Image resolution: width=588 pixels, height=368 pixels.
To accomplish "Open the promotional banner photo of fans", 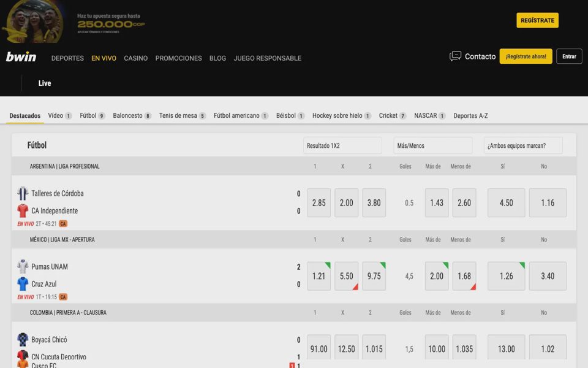I will pos(33,22).
